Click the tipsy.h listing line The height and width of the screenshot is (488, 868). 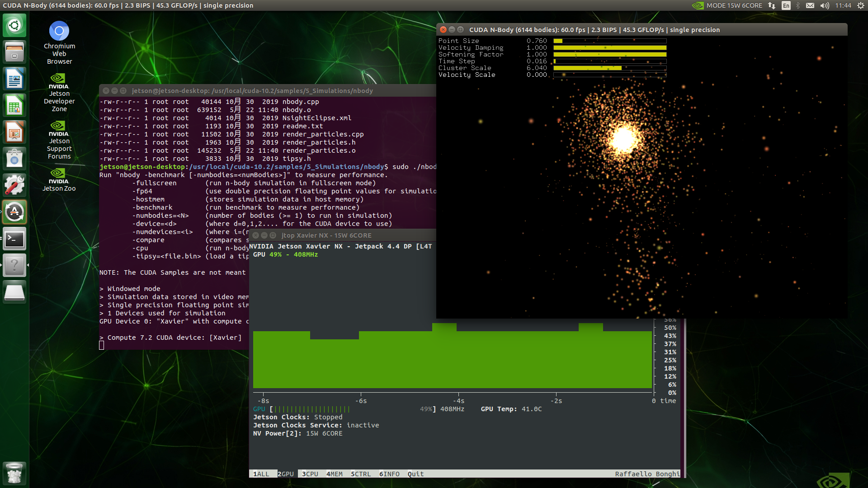click(205, 159)
